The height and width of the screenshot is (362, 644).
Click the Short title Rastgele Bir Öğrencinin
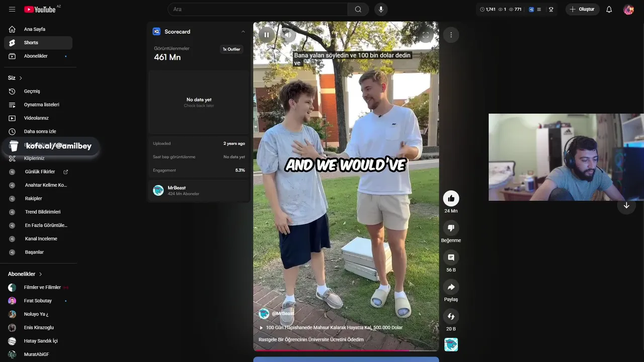(311, 340)
